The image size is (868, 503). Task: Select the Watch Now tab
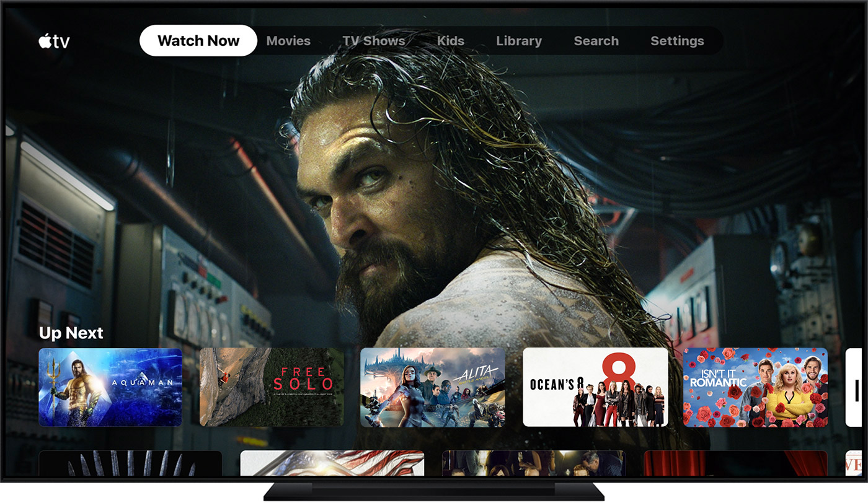[x=198, y=41]
